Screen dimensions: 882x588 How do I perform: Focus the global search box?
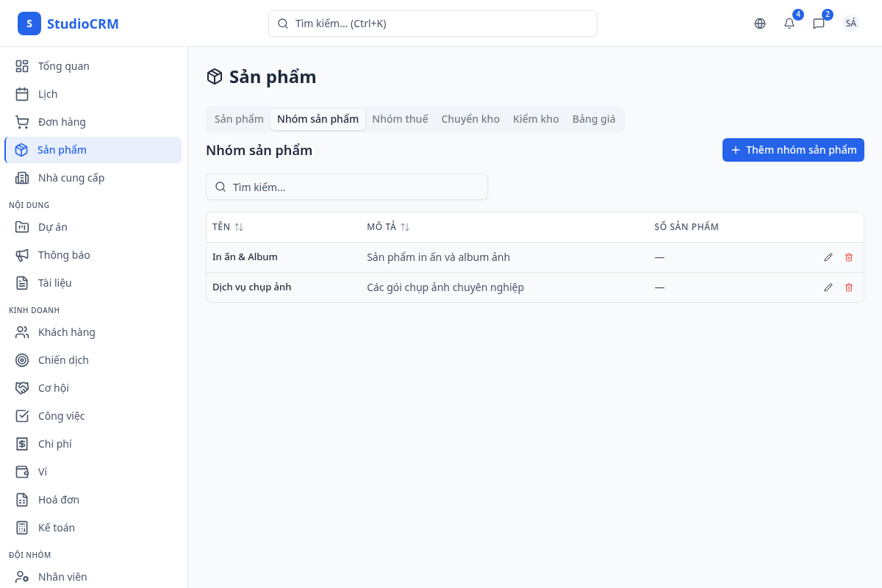(433, 24)
